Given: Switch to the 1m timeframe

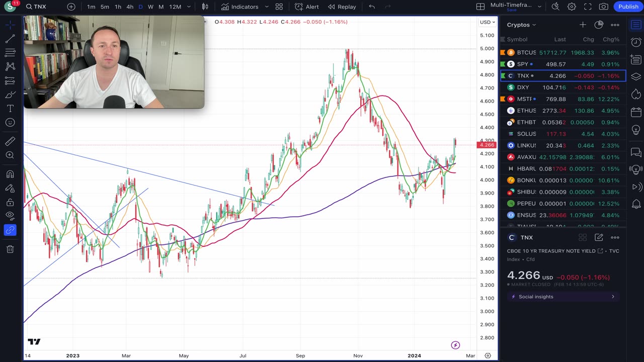Looking at the screenshot, I should [91, 7].
